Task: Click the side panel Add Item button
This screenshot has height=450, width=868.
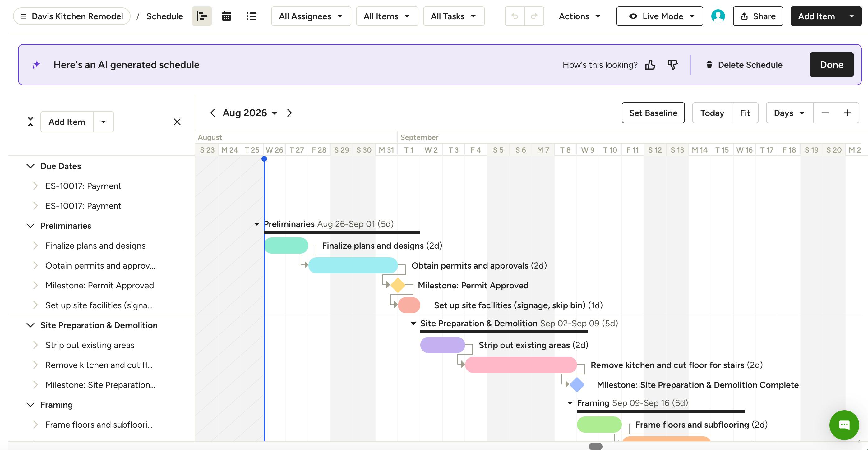Action: pyautogui.click(x=67, y=122)
